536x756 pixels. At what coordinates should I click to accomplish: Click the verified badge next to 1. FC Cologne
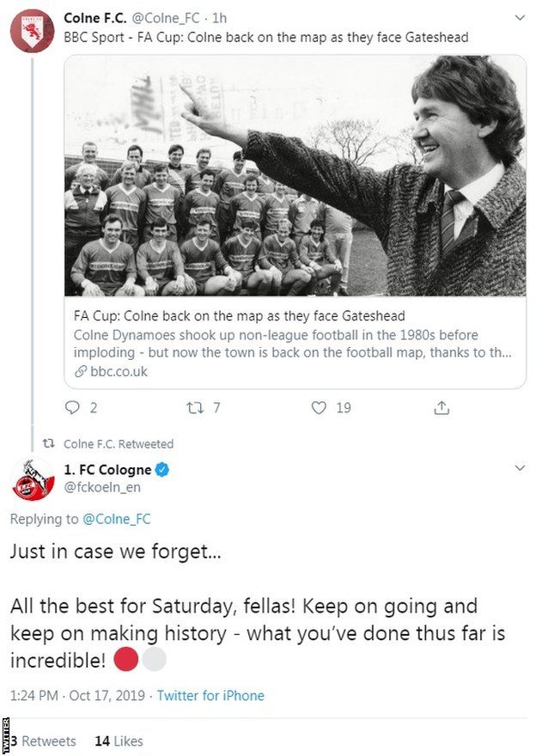(x=162, y=469)
